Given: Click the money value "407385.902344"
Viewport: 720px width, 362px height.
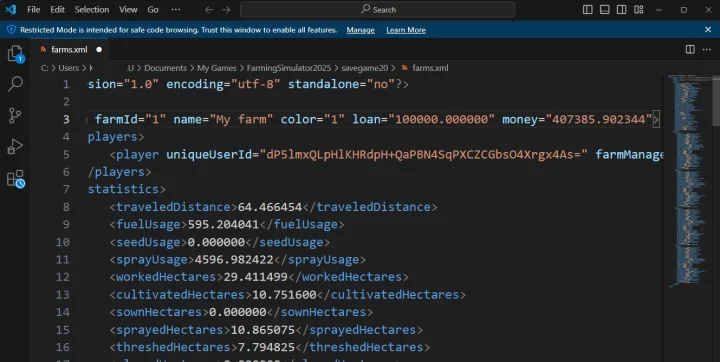Looking at the screenshot, I should click(598, 119).
